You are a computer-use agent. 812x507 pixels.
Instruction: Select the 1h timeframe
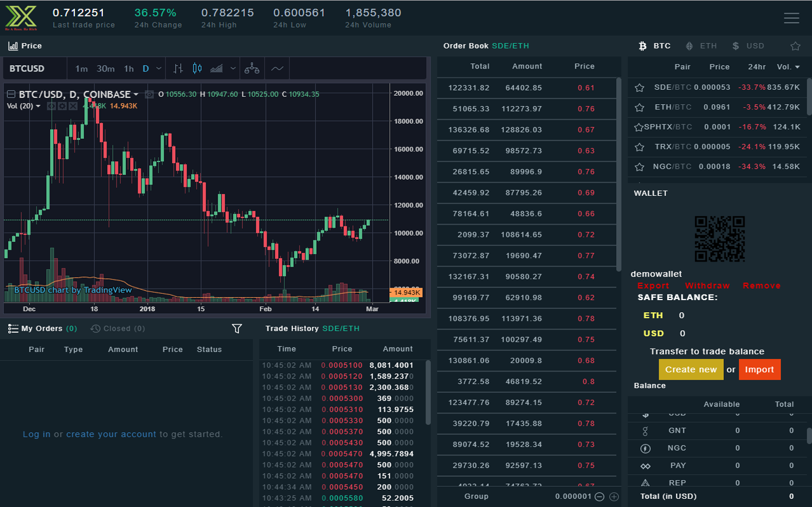pos(129,69)
